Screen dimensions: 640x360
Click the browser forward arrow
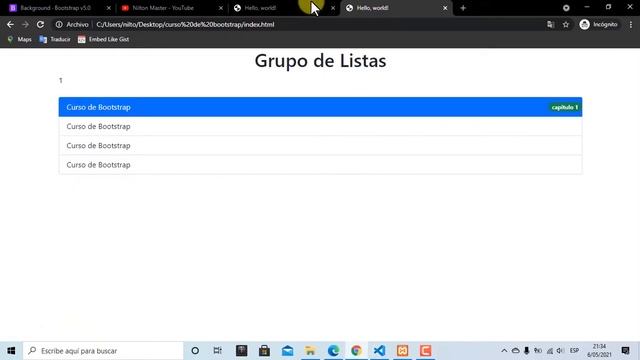click(25, 24)
